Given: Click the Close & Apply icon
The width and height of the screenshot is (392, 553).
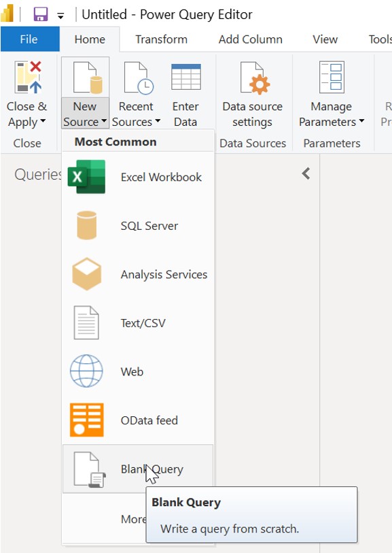Looking at the screenshot, I should [x=28, y=77].
